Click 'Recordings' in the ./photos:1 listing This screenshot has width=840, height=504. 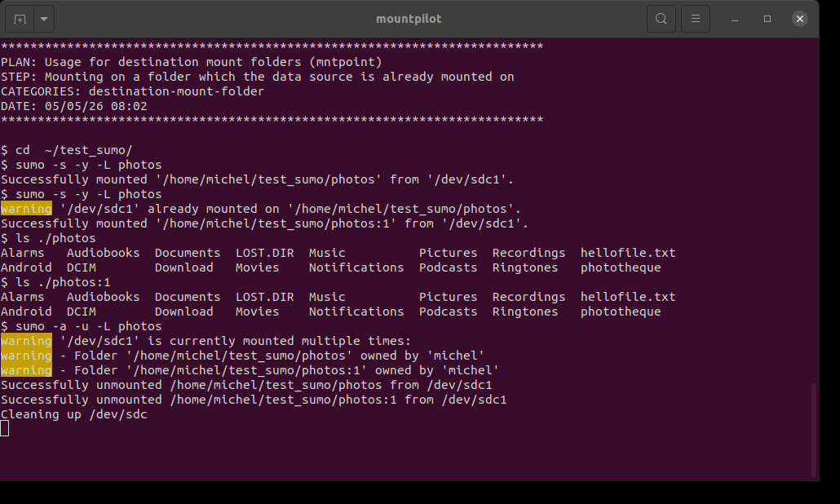coord(528,297)
